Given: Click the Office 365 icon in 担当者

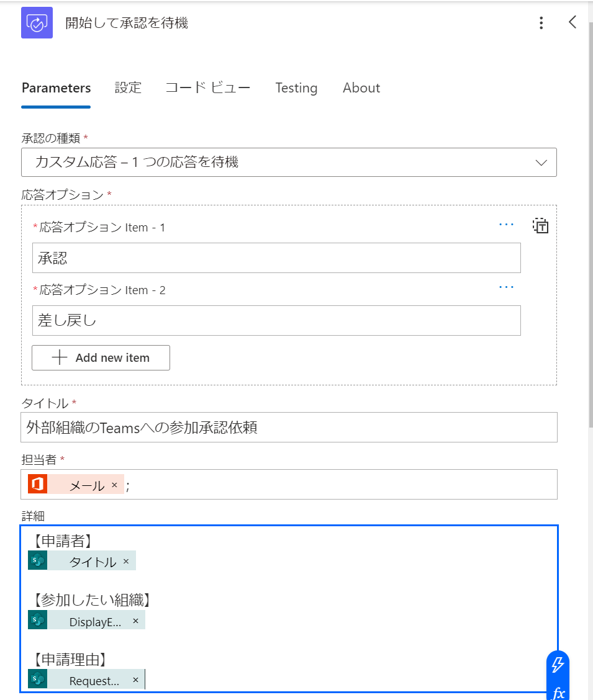Looking at the screenshot, I should click(x=37, y=484).
